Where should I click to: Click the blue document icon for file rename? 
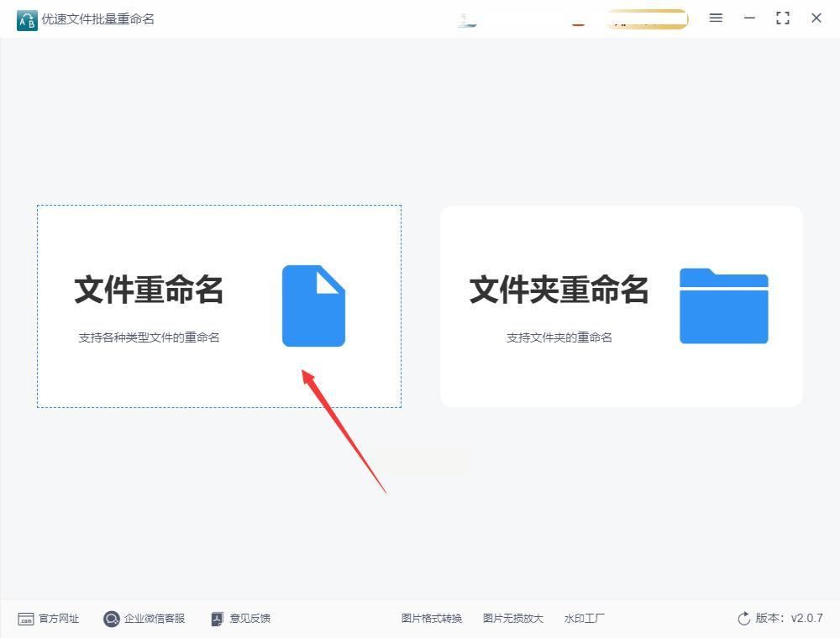313,306
